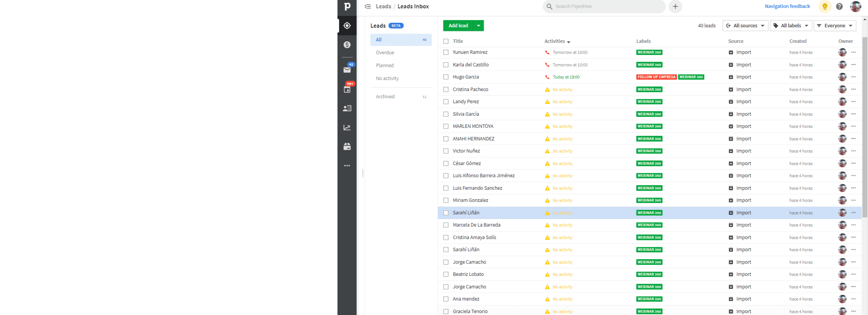
Task: Open the help question mark icon
Action: click(x=839, y=6)
